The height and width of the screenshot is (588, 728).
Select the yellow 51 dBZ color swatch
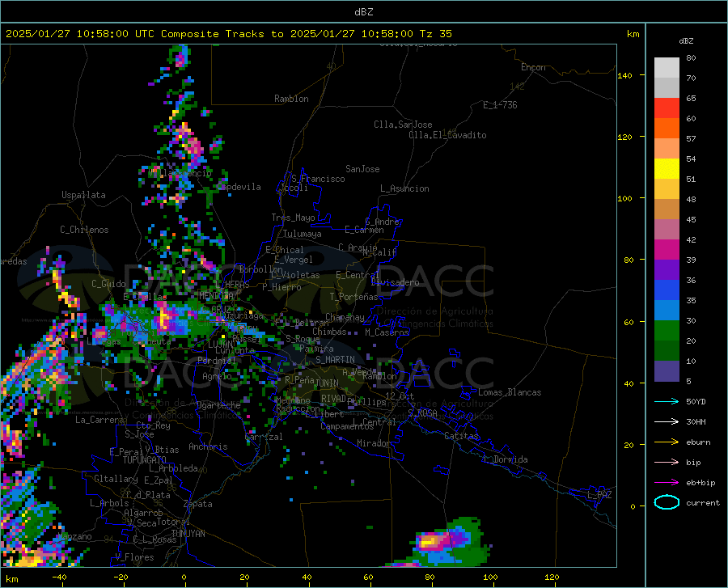click(x=667, y=169)
